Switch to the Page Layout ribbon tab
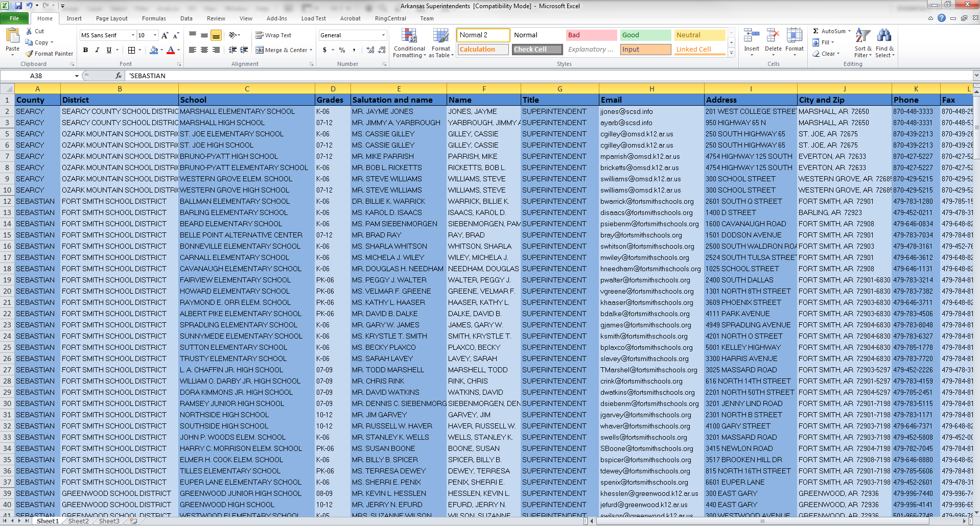Image resolution: width=980 pixels, height=526 pixels. pos(111,18)
